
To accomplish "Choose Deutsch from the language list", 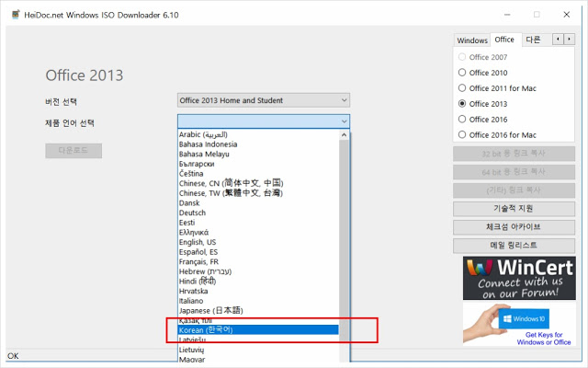I will tap(258, 213).
